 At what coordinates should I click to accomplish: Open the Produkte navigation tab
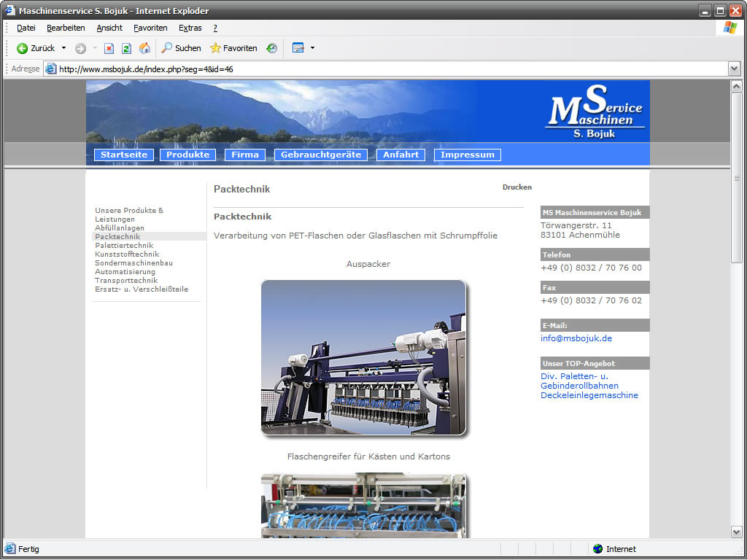tap(187, 155)
